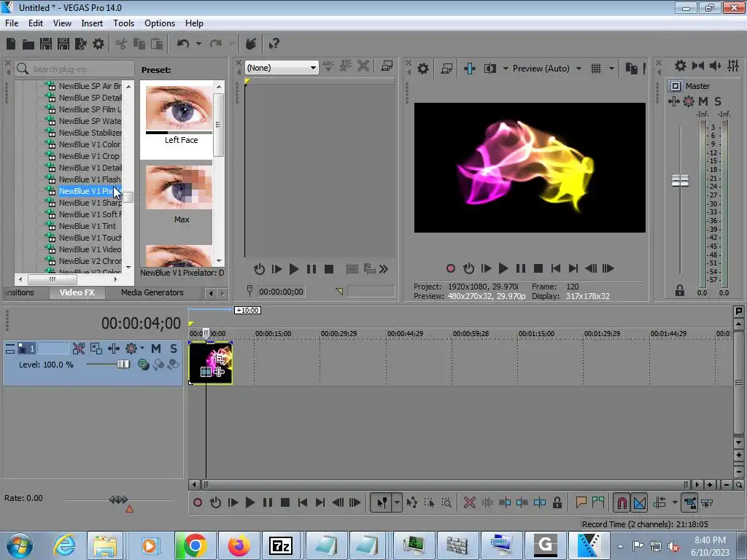Open the File menu

tap(12, 23)
